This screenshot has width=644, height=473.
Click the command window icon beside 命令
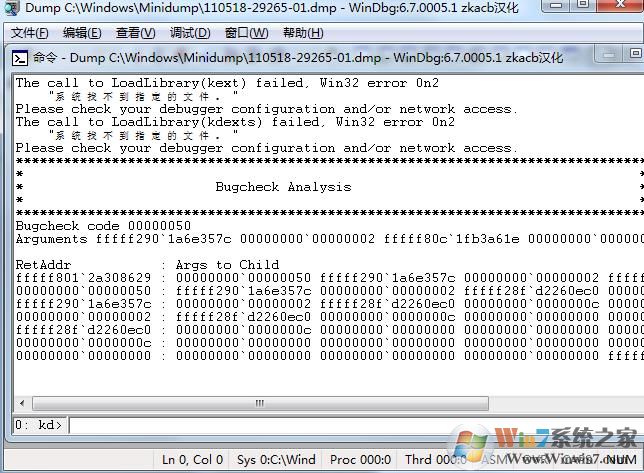tap(20, 58)
